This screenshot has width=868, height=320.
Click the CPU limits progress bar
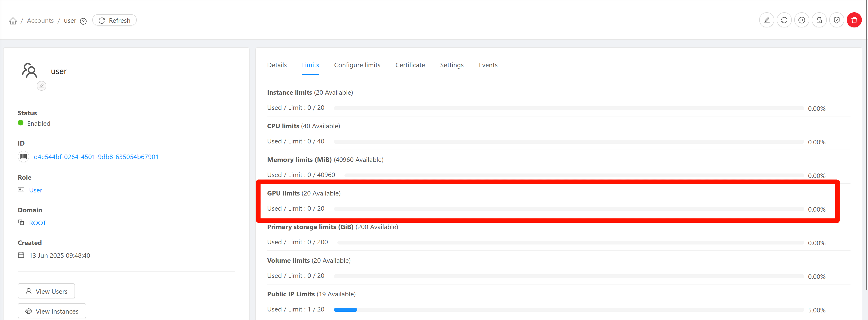(x=569, y=142)
